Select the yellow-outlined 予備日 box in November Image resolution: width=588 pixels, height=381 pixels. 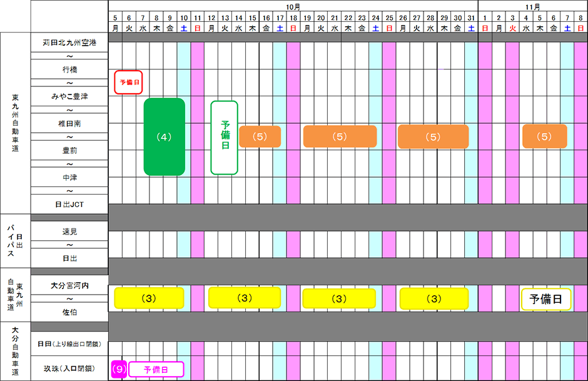[546, 299]
